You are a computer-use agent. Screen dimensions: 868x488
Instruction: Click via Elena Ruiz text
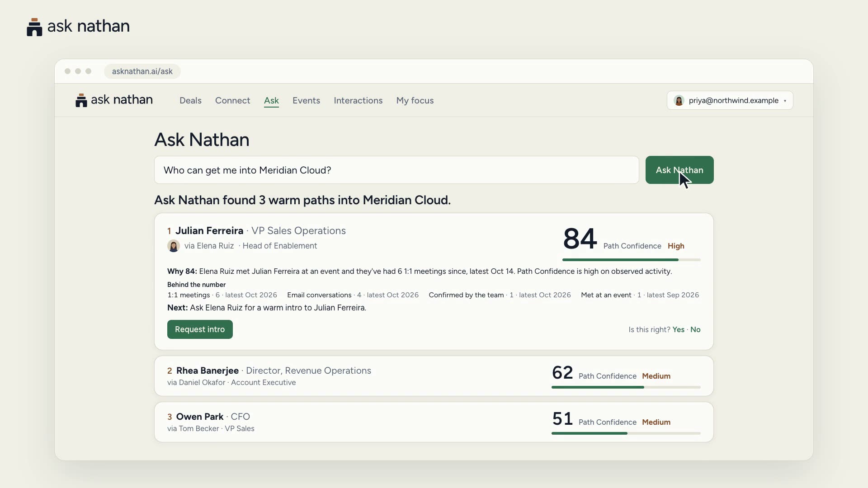[209, 246]
